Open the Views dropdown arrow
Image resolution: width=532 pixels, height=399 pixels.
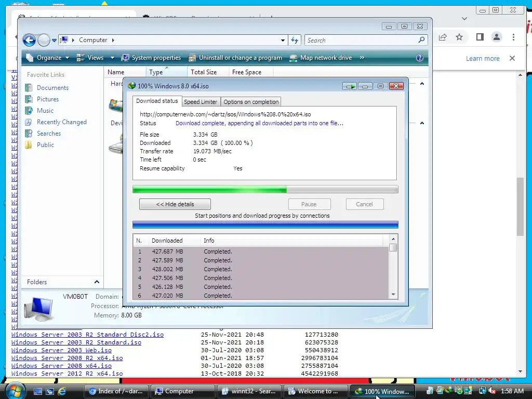click(112, 58)
